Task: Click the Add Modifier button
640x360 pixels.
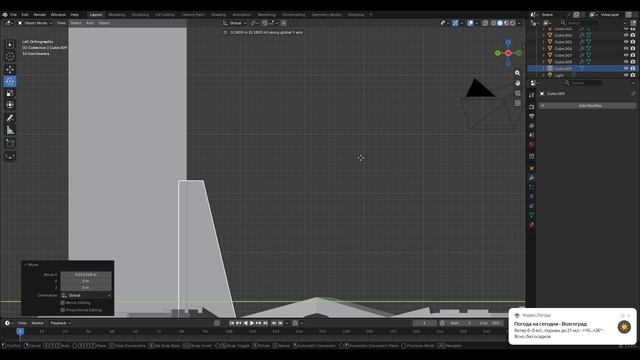Action: 588,106
